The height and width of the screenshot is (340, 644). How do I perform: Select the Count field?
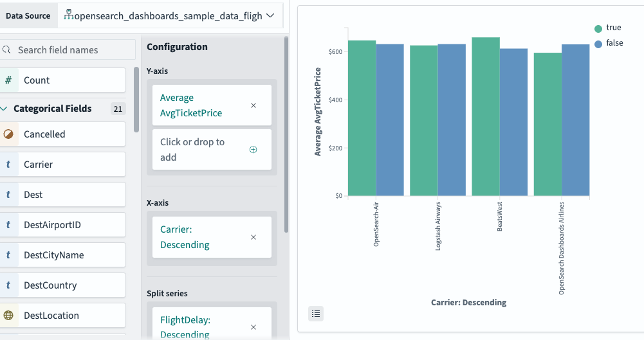(x=63, y=80)
